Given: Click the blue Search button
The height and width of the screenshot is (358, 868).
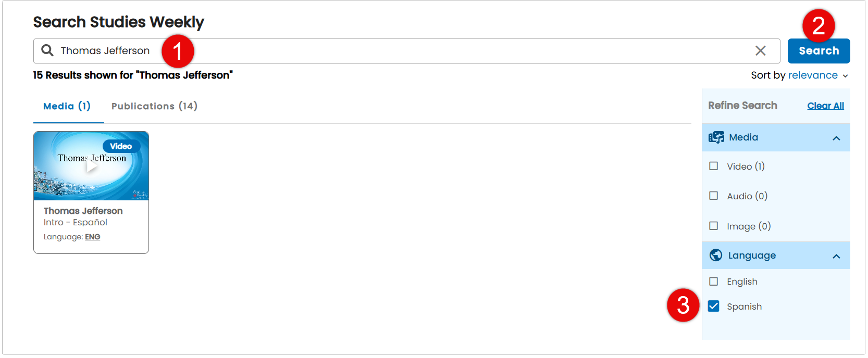Looking at the screenshot, I should pos(819,51).
